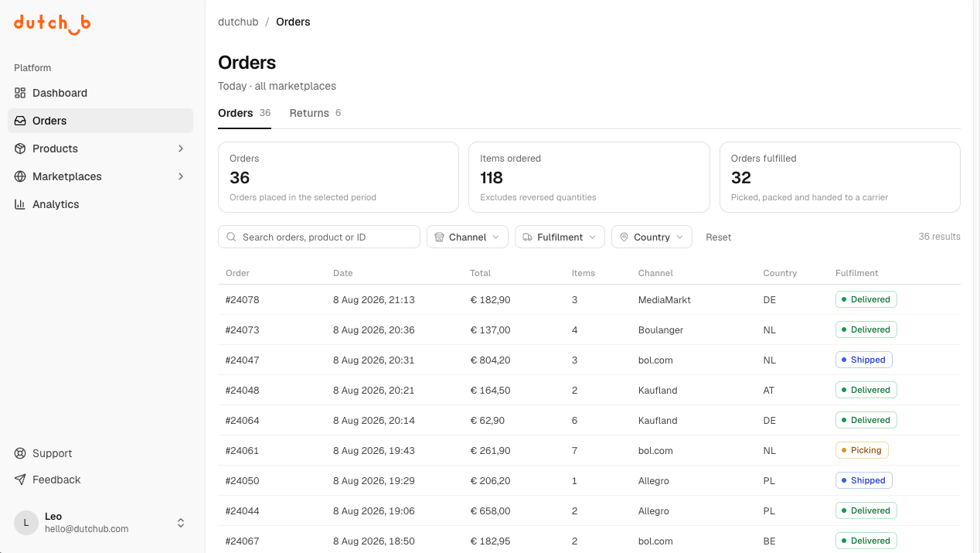Viewport: 980px width, 553px height.
Task: Open Dashboard from the sidebar
Action: coord(100,93)
